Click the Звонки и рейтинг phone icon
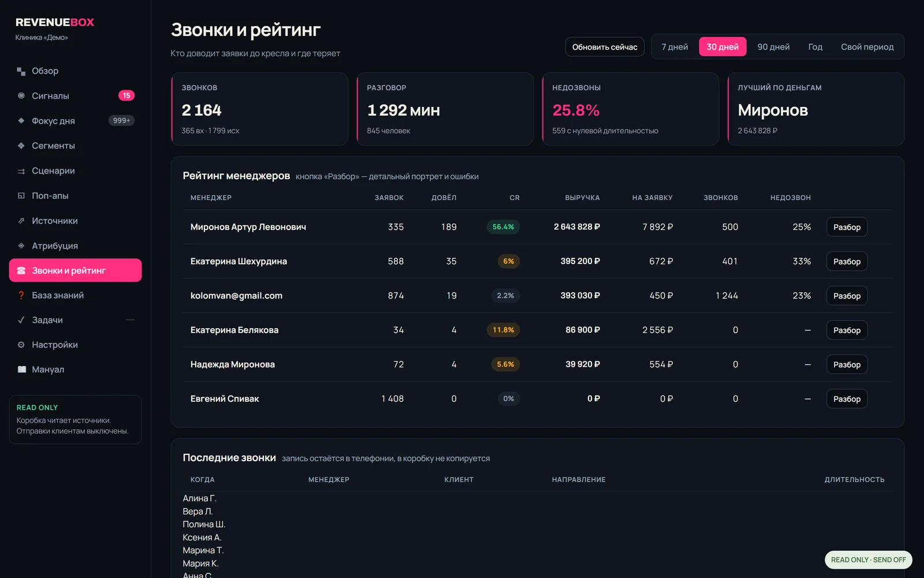924x578 pixels. click(21, 271)
